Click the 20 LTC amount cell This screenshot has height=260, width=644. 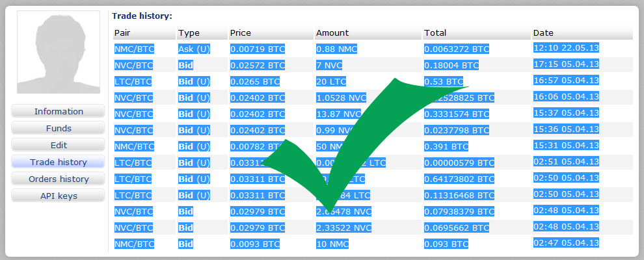(x=331, y=81)
